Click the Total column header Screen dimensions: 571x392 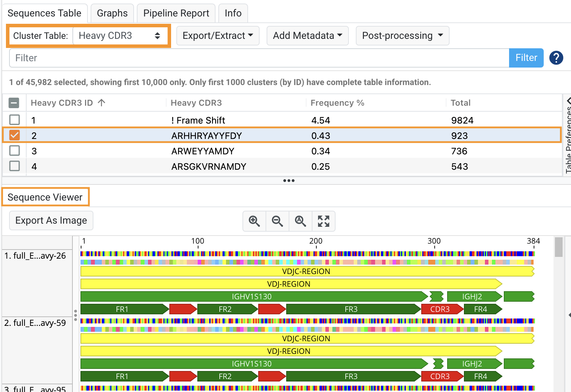tap(460, 103)
